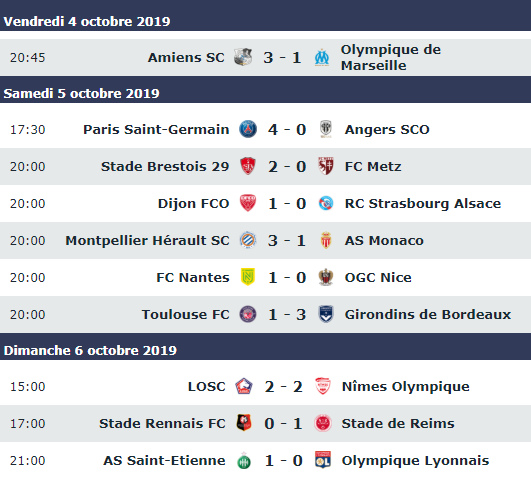Open the LOSC 2 - 2 match score

283,386
